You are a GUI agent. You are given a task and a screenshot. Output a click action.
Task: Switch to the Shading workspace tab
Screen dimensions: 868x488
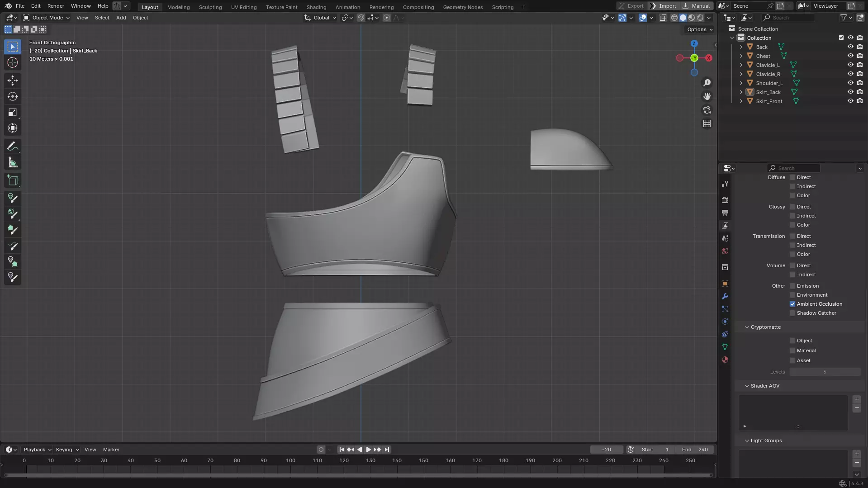click(316, 7)
